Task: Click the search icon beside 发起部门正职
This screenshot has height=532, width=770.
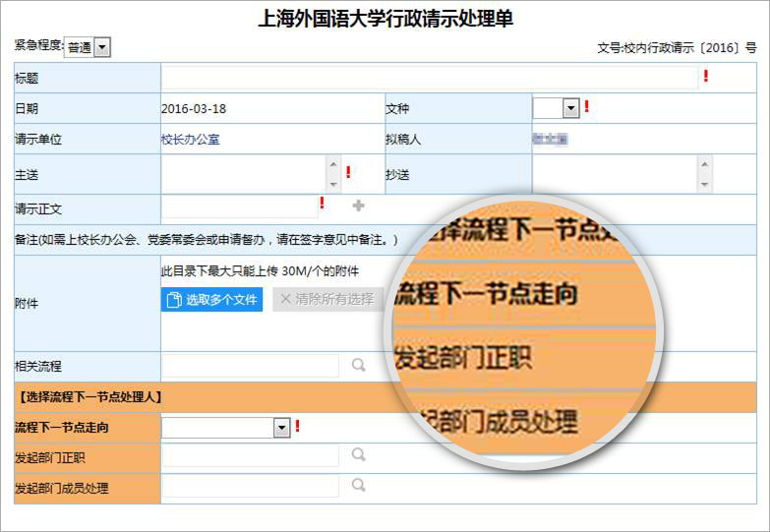Action: [x=359, y=454]
